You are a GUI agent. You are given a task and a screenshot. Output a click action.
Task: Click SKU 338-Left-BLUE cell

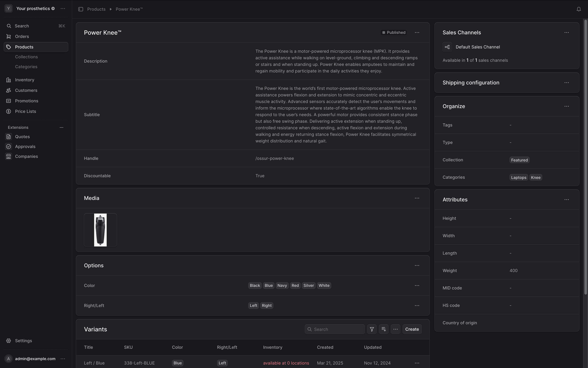click(139, 363)
